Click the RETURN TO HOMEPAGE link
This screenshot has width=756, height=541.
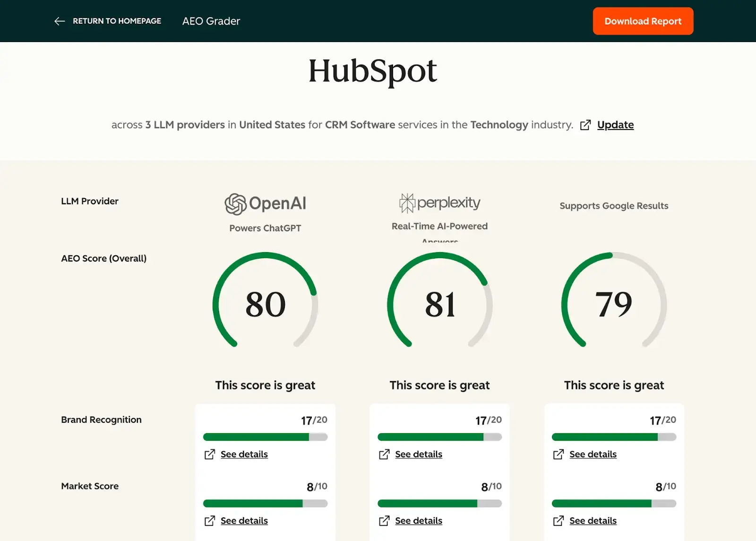tap(117, 21)
